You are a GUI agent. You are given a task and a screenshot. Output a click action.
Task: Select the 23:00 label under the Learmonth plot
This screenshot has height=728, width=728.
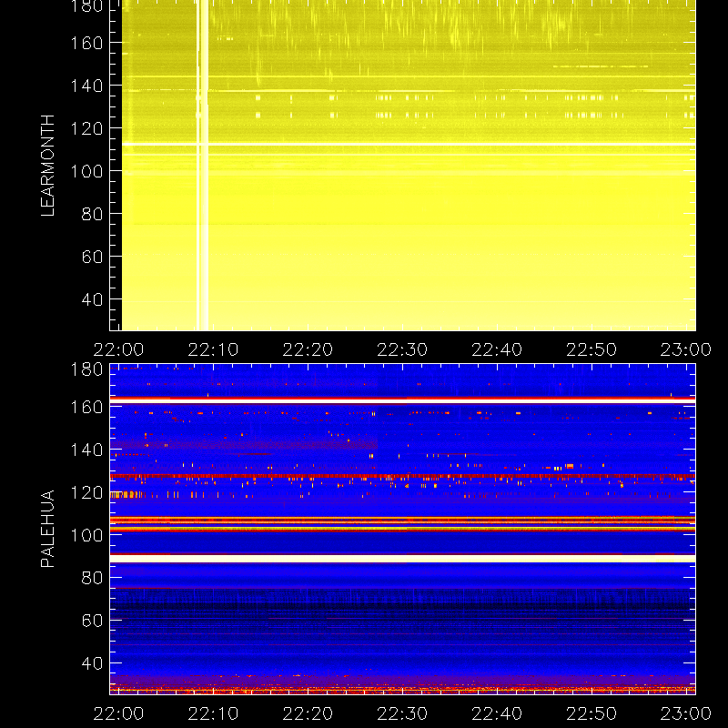686,349
